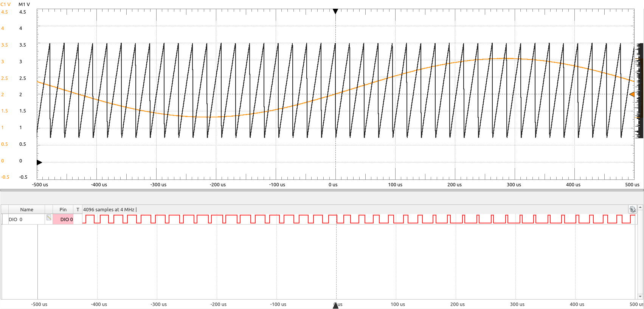
Task: Click the scope -200 us time label
Action: point(218,185)
